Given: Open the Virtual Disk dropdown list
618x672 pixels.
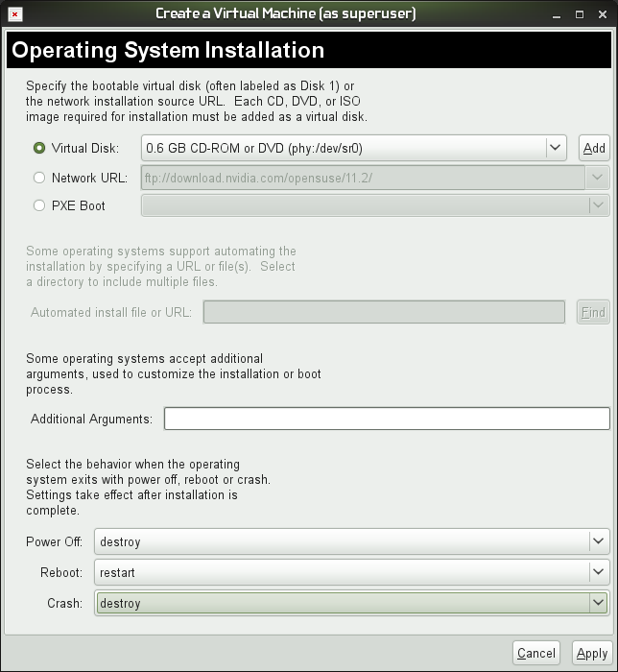Looking at the screenshot, I should click(555, 148).
